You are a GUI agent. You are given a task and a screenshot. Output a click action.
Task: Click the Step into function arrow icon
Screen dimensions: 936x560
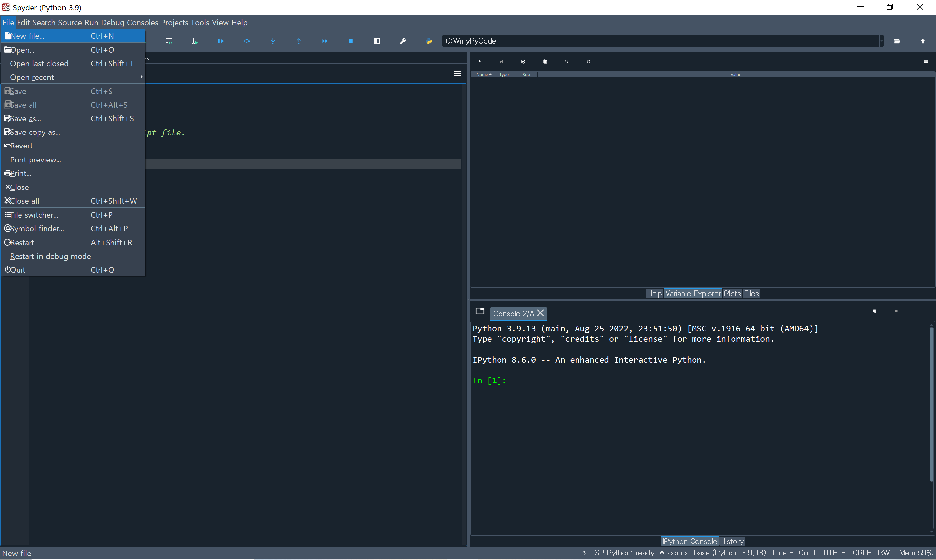click(x=273, y=41)
